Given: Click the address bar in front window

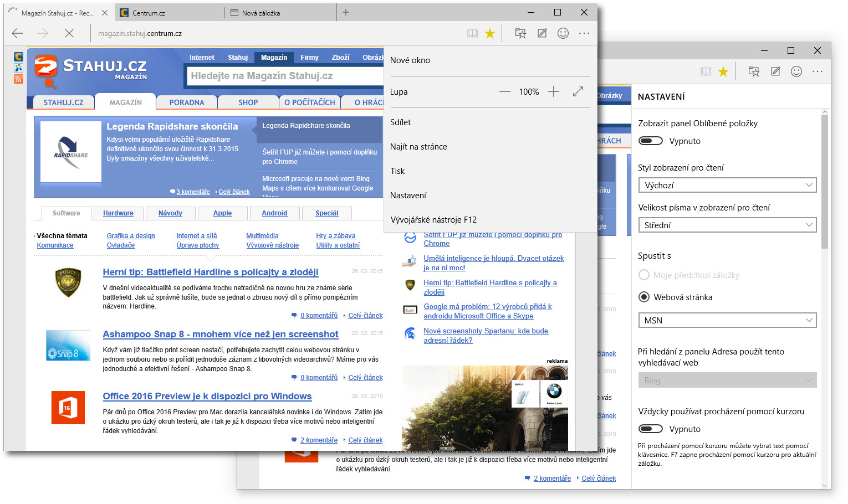Looking at the screenshot, I should 277,33.
